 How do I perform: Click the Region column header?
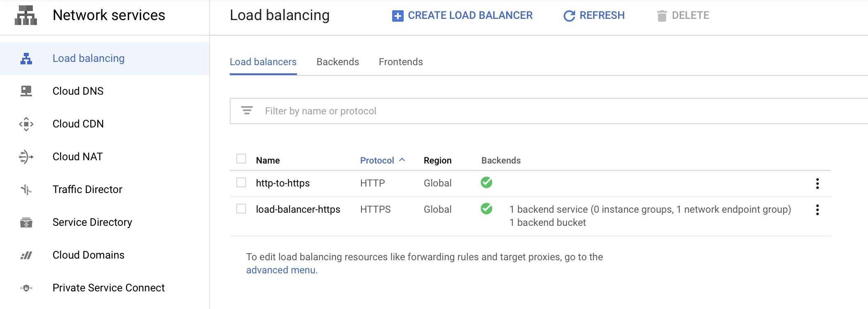(438, 160)
